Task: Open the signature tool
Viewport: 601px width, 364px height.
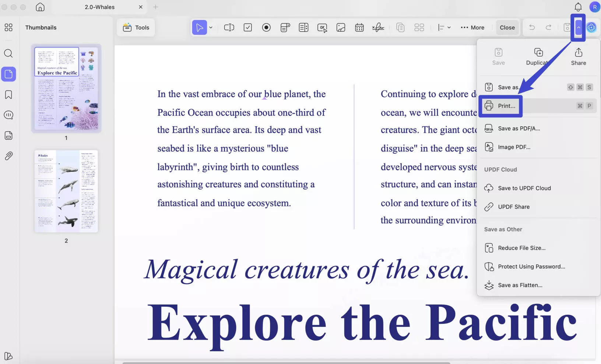Action: point(378,27)
